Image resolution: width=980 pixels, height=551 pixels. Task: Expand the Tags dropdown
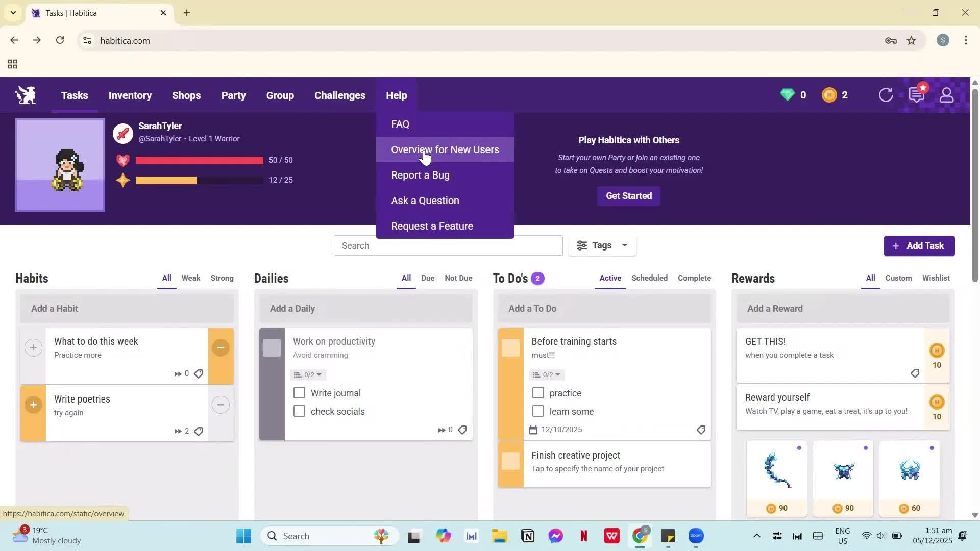pos(602,245)
